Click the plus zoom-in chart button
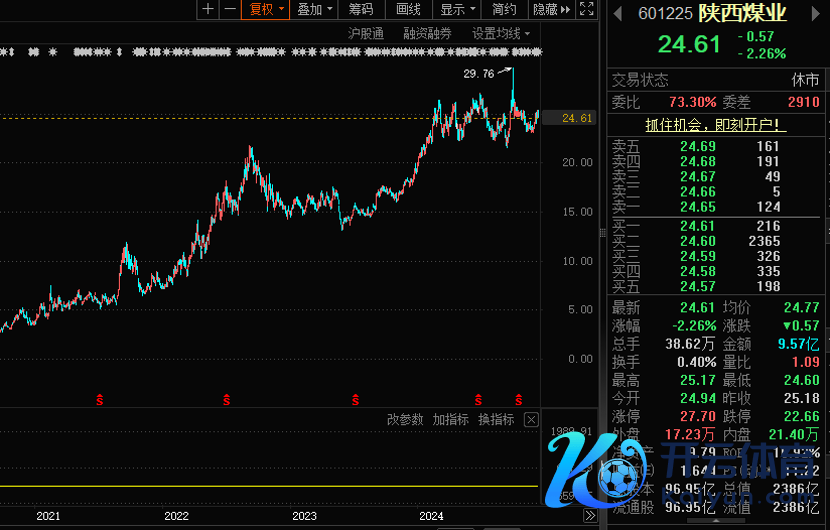Image resolution: width=830 pixels, height=530 pixels. pyautogui.click(x=208, y=9)
